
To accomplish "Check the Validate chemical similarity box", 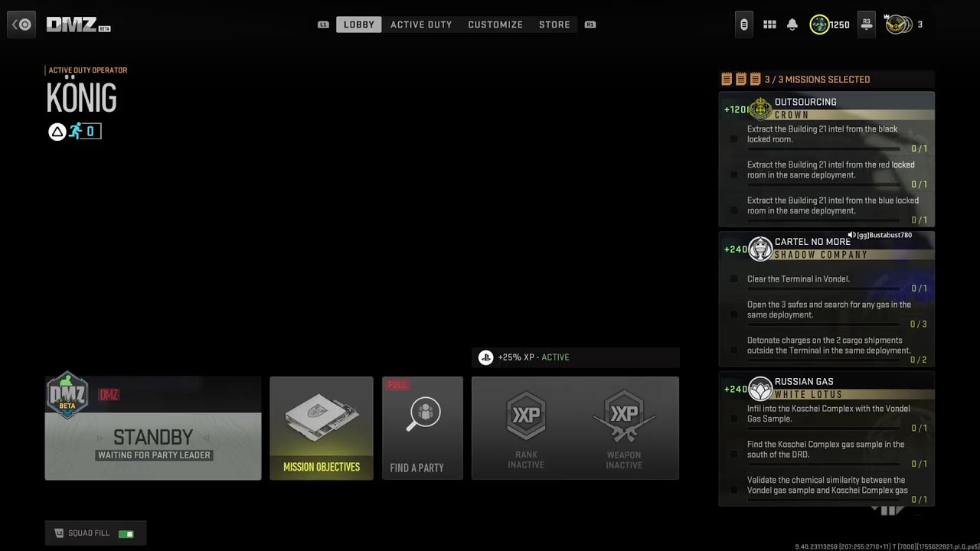I will click(x=733, y=490).
